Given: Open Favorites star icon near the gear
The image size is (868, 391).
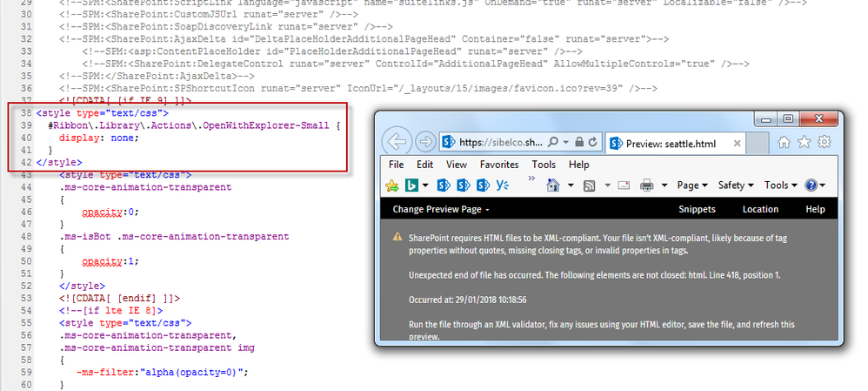Looking at the screenshot, I should tap(804, 143).
